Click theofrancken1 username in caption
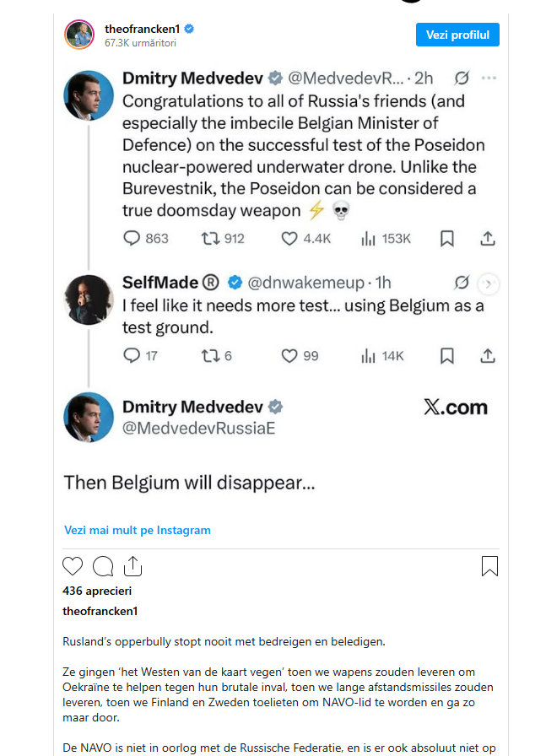546x756 pixels. 100,611
